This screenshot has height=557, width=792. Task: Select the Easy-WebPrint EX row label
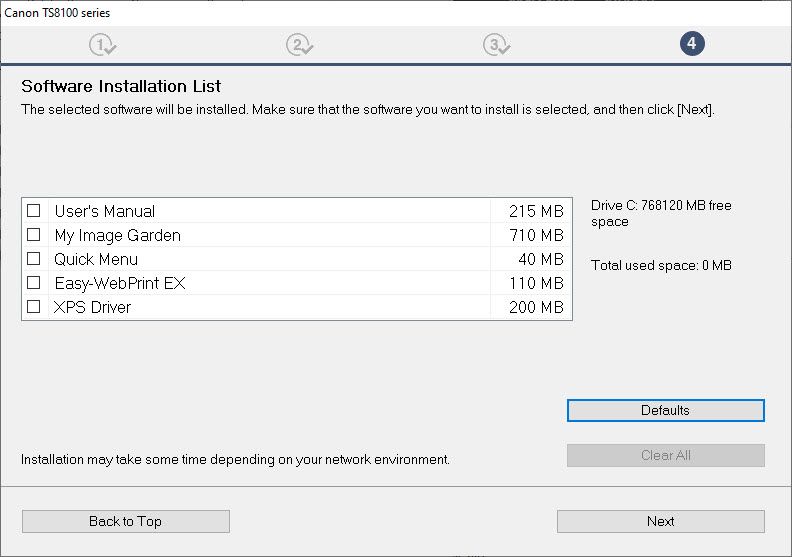click(120, 283)
